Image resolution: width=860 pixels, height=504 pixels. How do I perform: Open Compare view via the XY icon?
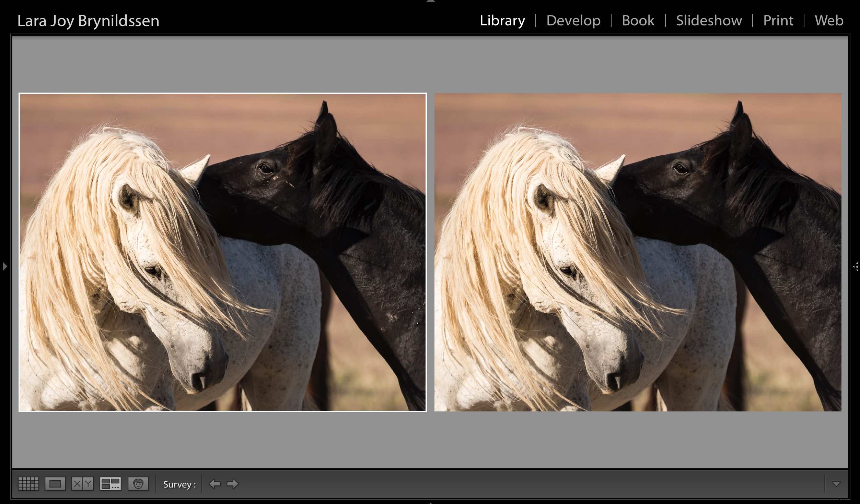coord(82,484)
